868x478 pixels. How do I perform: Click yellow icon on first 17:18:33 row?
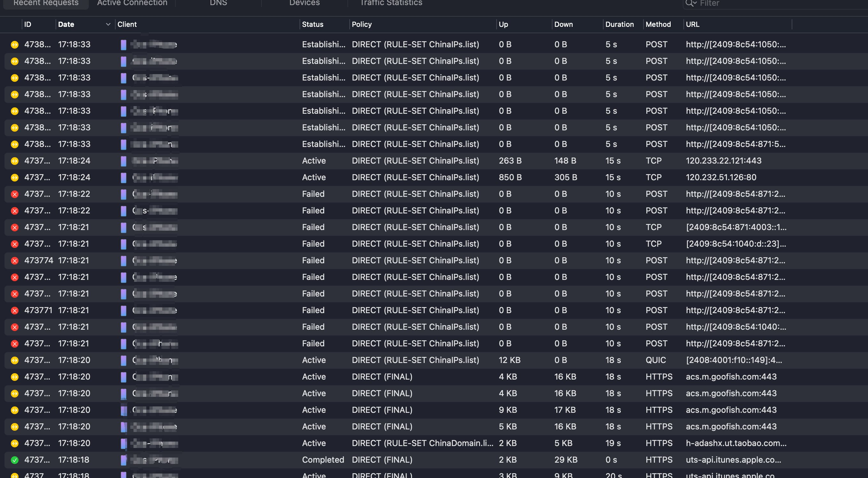click(14, 44)
